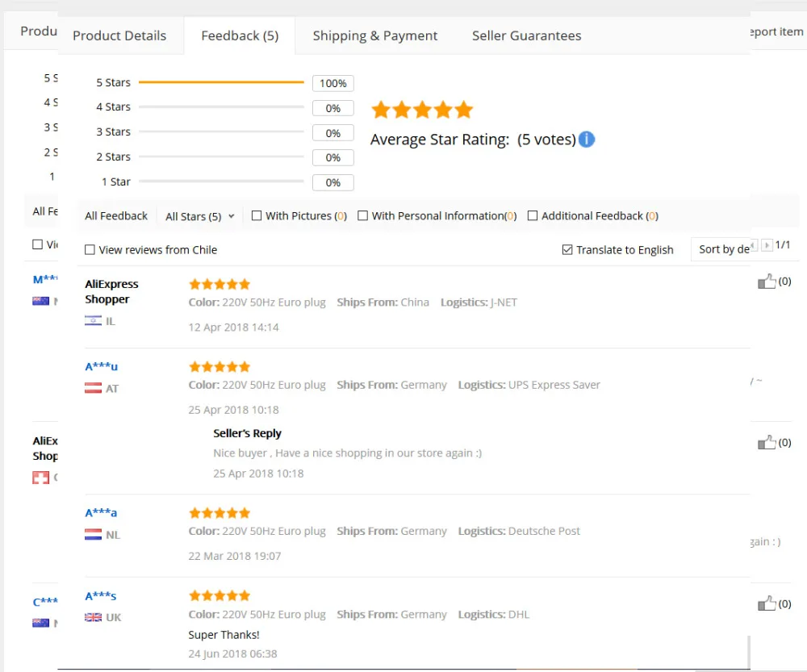Switch to Product Details tab
Screen dimensions: 807x672
(x=119, y=35)
